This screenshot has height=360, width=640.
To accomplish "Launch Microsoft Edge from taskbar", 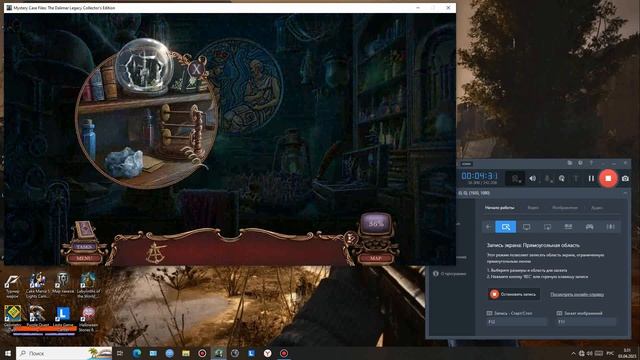I will point(137,353).
